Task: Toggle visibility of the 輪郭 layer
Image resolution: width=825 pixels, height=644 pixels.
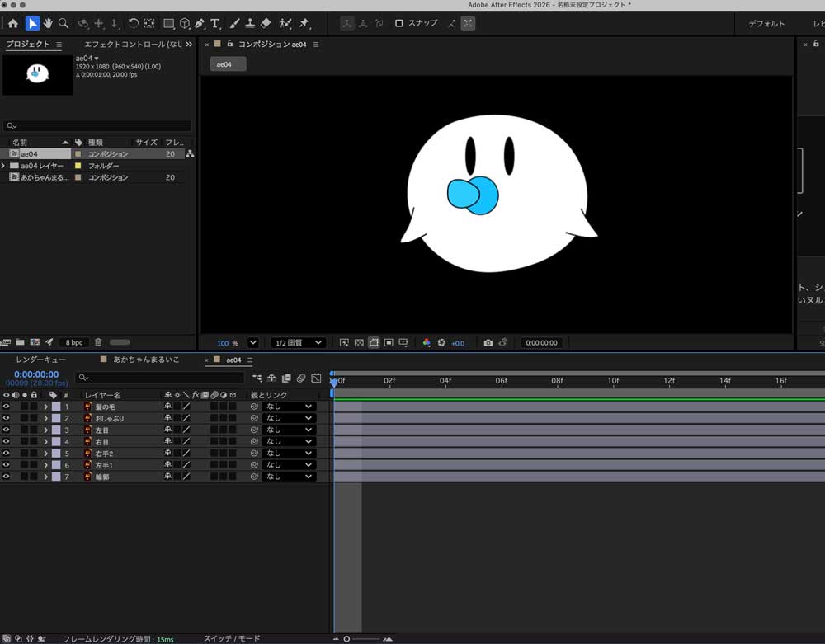Action: coord(5,476)
